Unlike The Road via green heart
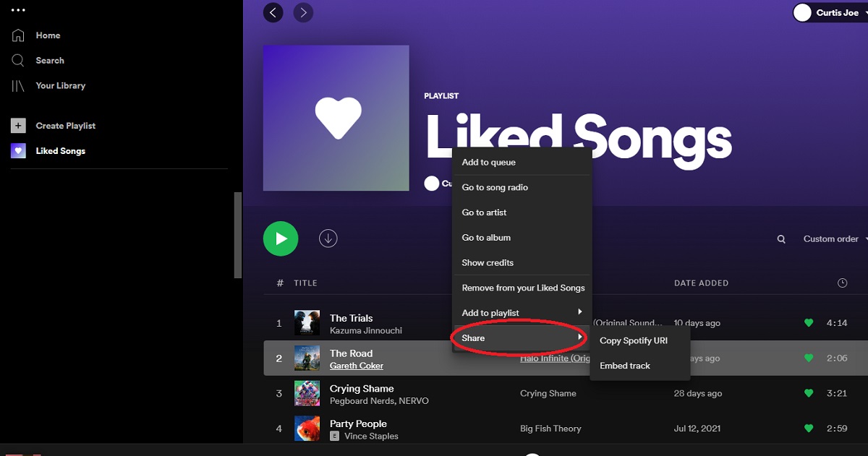The width and height of the screenshot is (868, 456). 809,358
